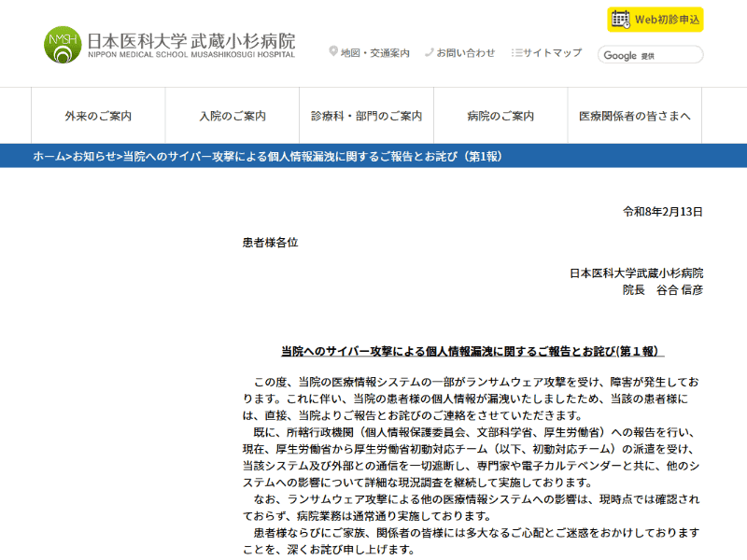The image size is (747, 560).
Task: Click the list icon beside サイトマップ
Action: click(x=516, y=52)
